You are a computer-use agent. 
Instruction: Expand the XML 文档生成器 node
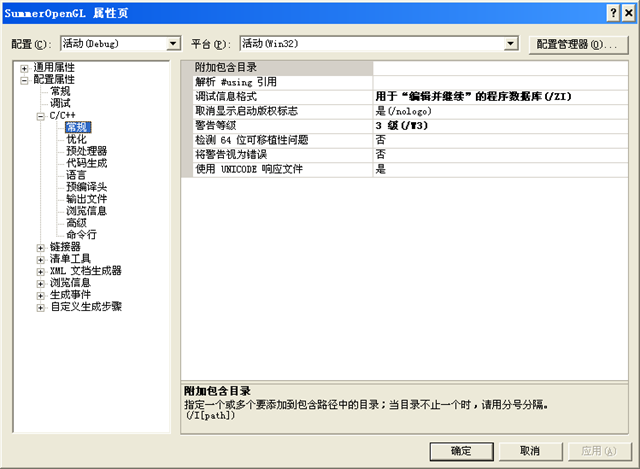[41, 271]
